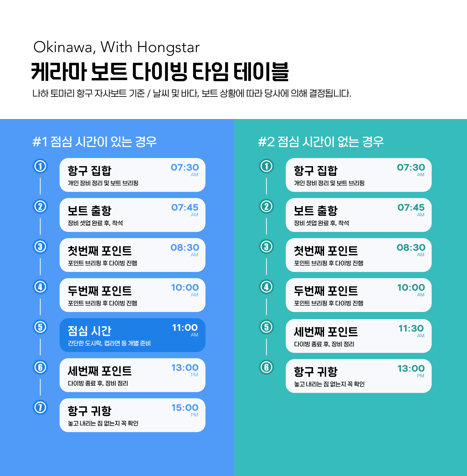Click 두번째 포인트 10:00 card in blue column
The height and width of the screenshot is (476, 467).
[x=132, y=295]
